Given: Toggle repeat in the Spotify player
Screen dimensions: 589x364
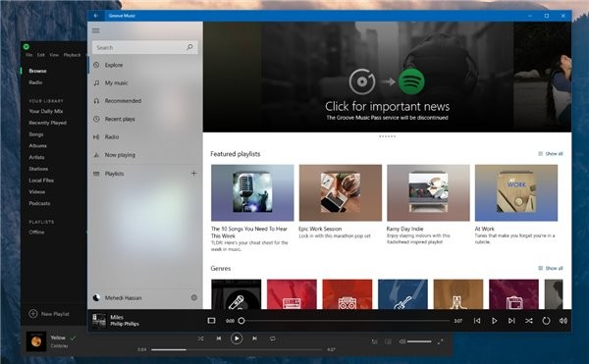Looking at the screenshot, I should pyautogui.click(x=272, y=338).
